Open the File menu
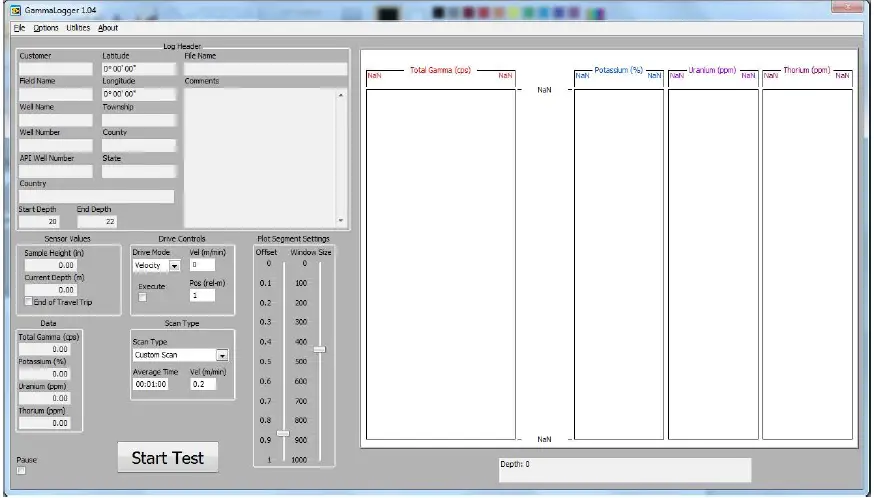 20,28
